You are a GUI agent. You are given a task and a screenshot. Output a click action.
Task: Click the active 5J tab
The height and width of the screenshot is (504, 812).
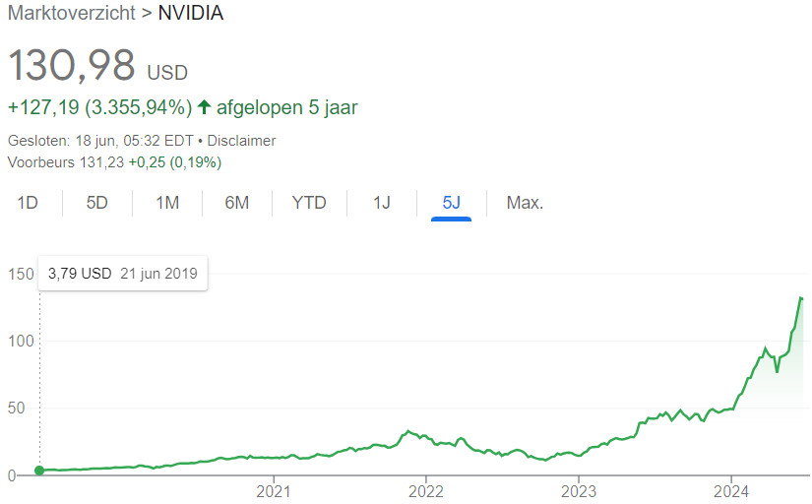point(452,204)
